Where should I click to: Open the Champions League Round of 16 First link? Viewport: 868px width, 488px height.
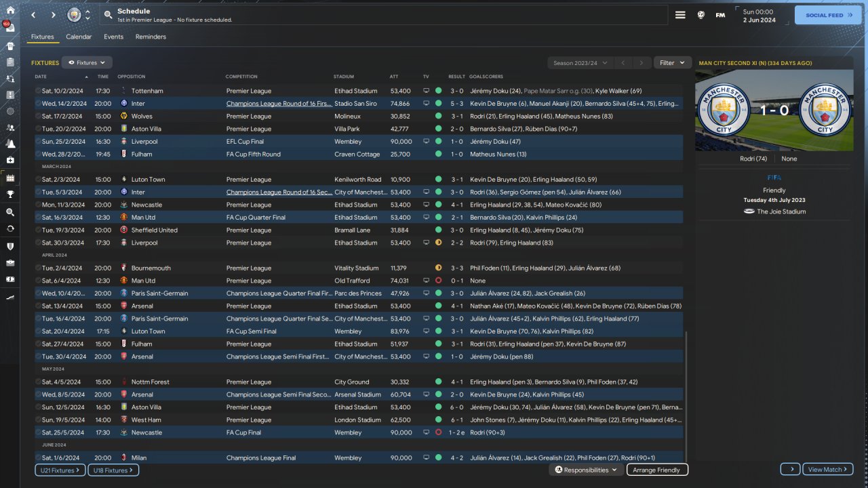(x=279, y=104)
